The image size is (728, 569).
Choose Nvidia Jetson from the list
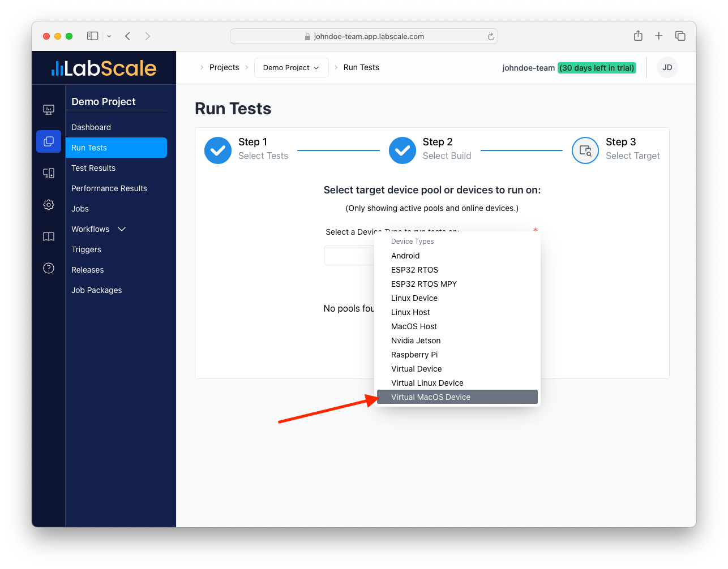click(x=457, y=340)
